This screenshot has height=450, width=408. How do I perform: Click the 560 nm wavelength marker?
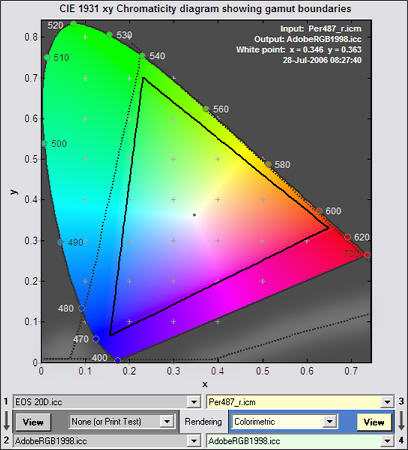coord(206,109)
